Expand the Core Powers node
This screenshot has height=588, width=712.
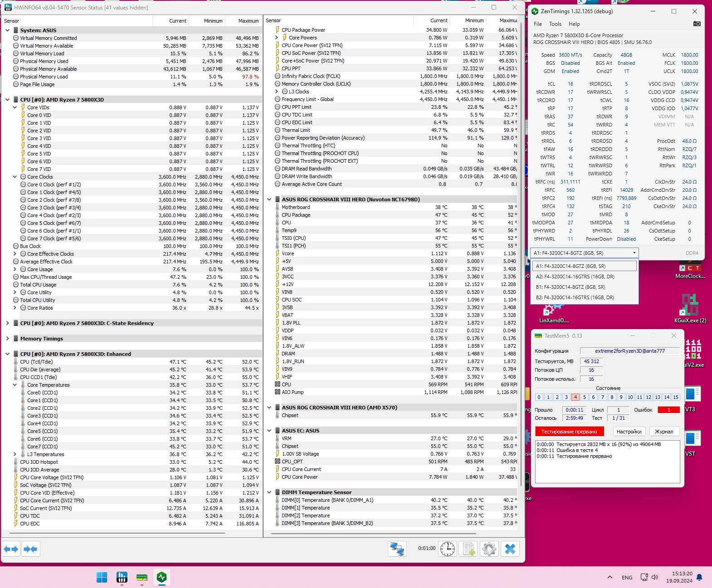coord(276,38)
